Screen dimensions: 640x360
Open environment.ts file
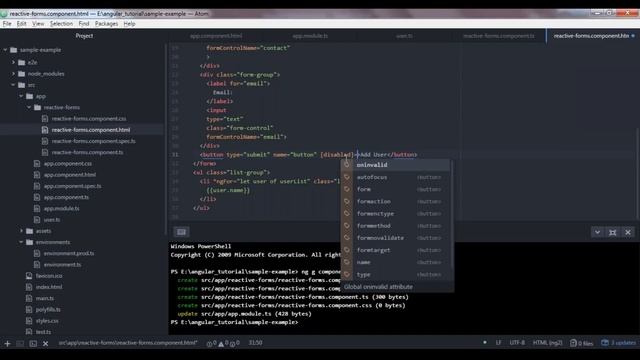click(62, 264)
